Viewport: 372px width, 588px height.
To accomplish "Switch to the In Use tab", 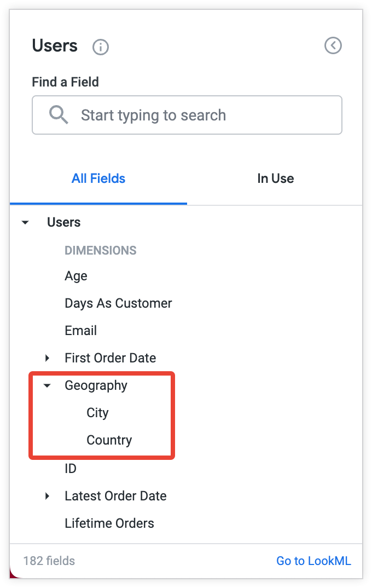I will pos(275,178).
